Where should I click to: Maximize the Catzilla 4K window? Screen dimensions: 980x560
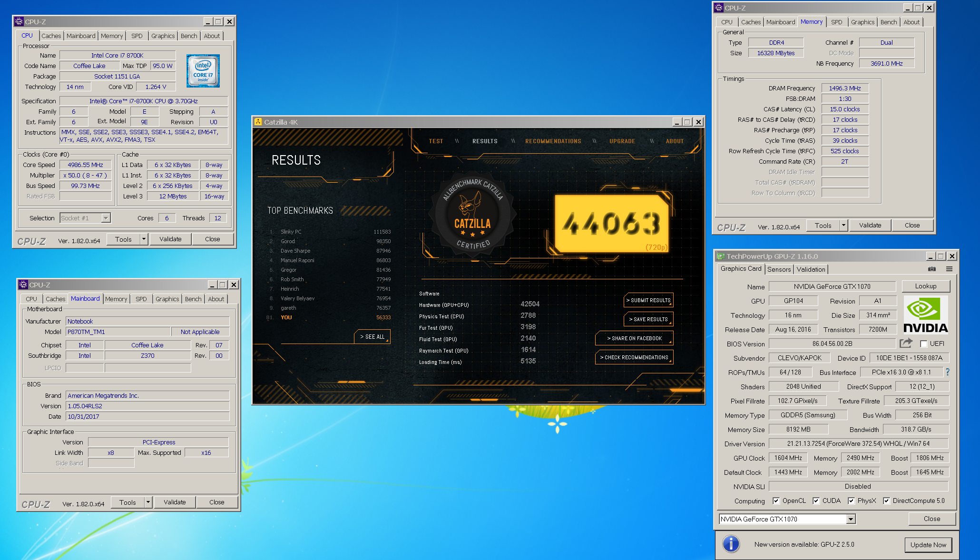coord(687,122)
